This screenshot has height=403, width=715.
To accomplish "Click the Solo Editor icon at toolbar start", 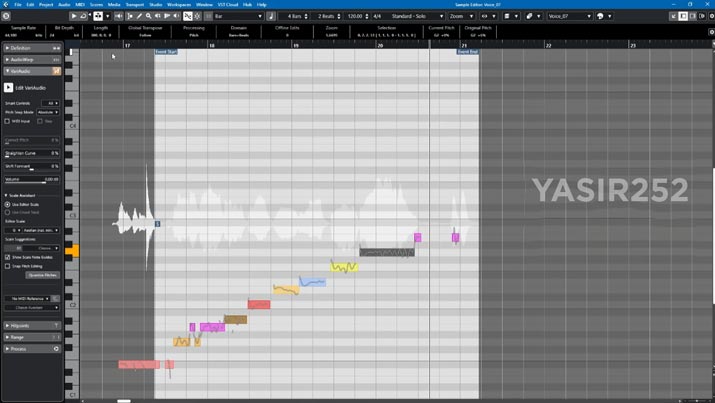I will coord(6,16).
